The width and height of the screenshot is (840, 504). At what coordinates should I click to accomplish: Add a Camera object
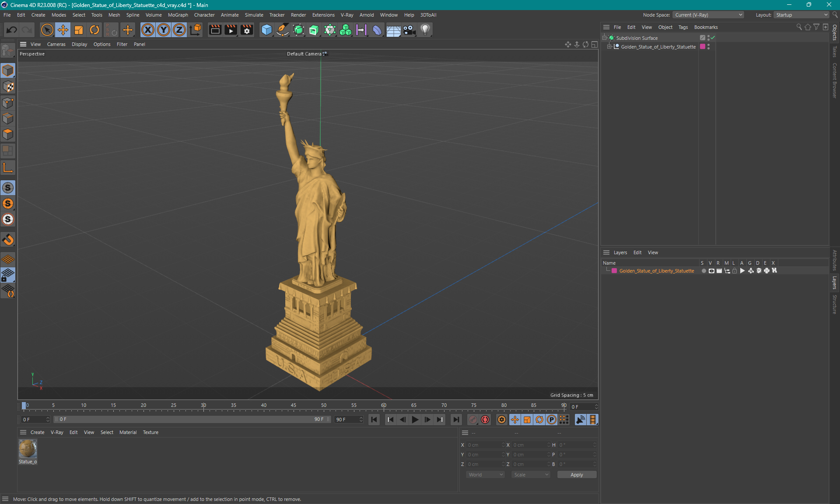pos(409,30)
